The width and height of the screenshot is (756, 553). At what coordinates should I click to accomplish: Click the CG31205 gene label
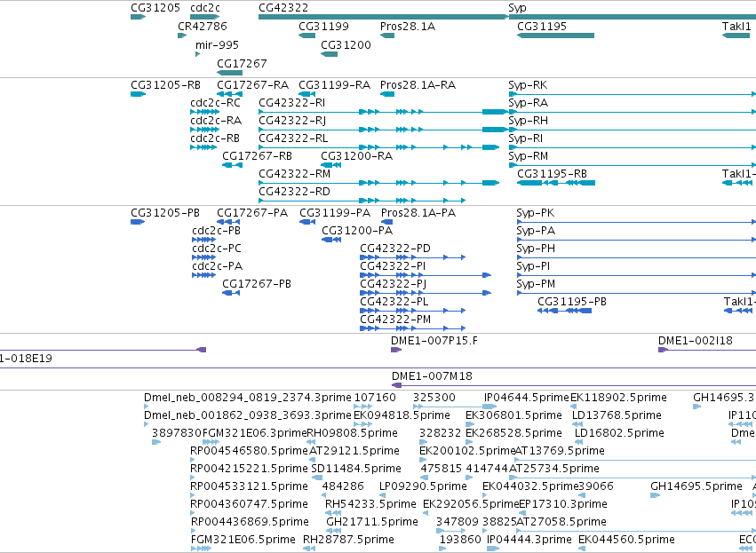click(x=155, y=8)
